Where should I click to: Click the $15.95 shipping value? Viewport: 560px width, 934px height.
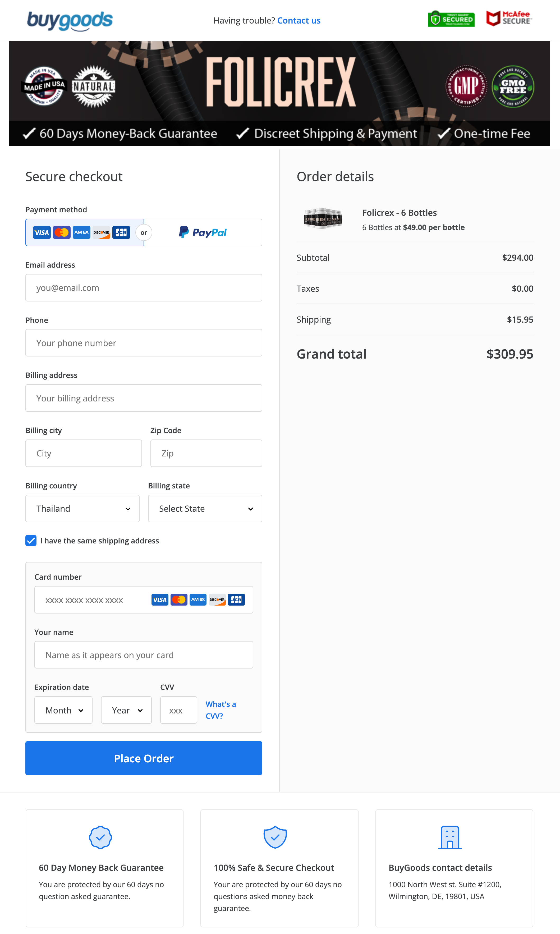520,319
